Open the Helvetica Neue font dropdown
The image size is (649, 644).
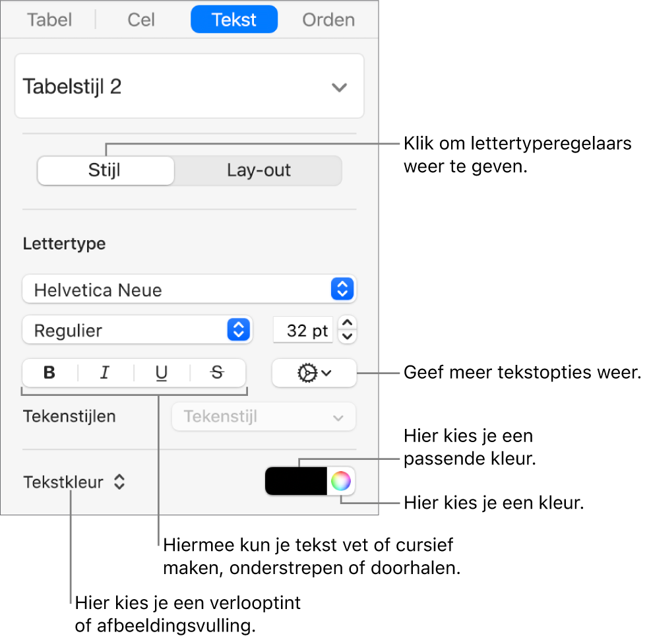pyautogui.click(x=342, y=289)
